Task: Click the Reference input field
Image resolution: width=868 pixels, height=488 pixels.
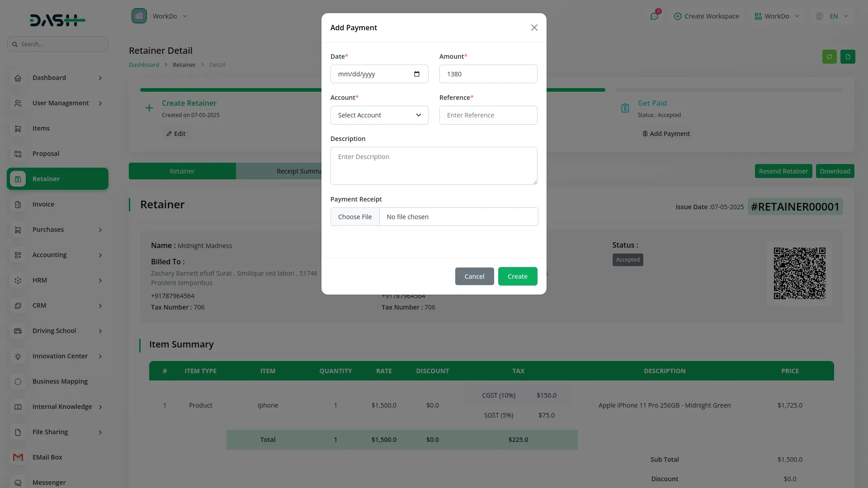Action: coord(488,115)
